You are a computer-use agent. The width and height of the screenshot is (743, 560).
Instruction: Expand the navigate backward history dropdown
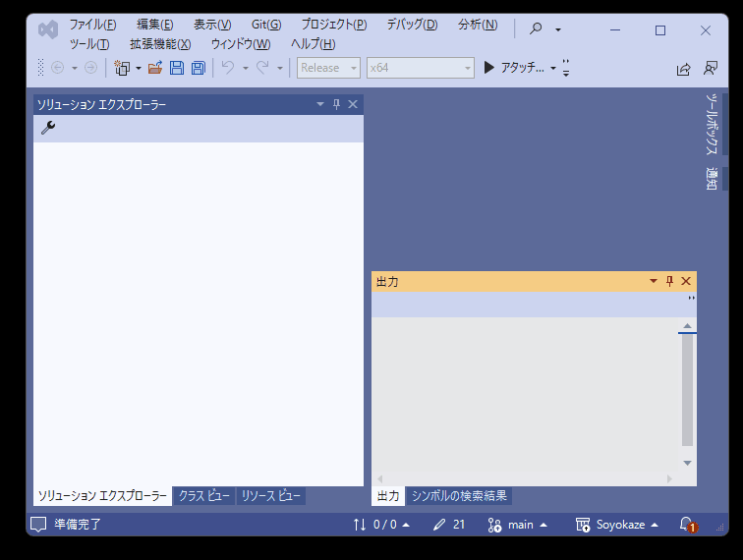(75, 68)
